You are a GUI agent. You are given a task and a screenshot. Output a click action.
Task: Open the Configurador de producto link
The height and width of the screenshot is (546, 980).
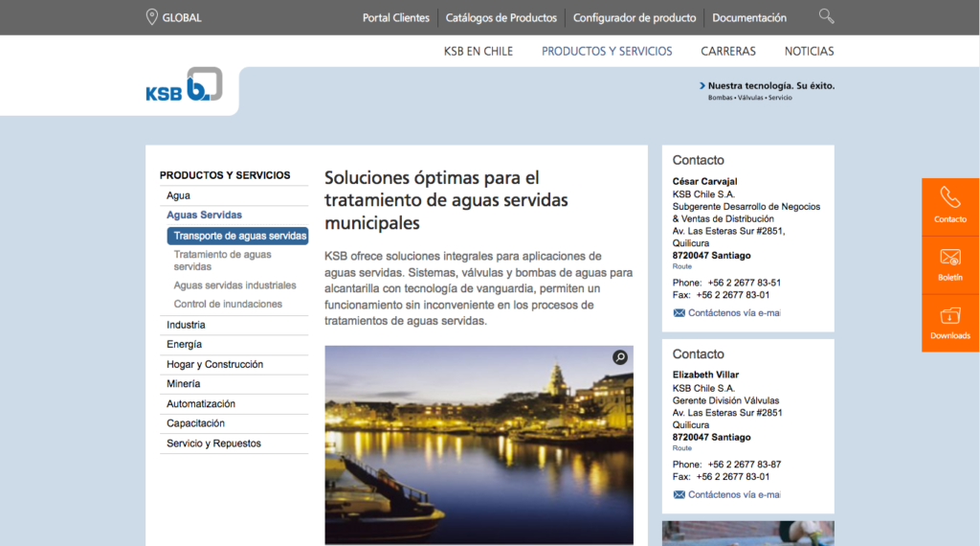point(635,18)
